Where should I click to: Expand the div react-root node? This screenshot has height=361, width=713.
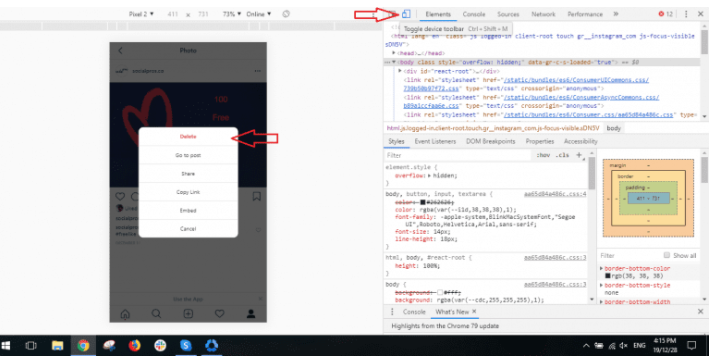tap(400, 71)
